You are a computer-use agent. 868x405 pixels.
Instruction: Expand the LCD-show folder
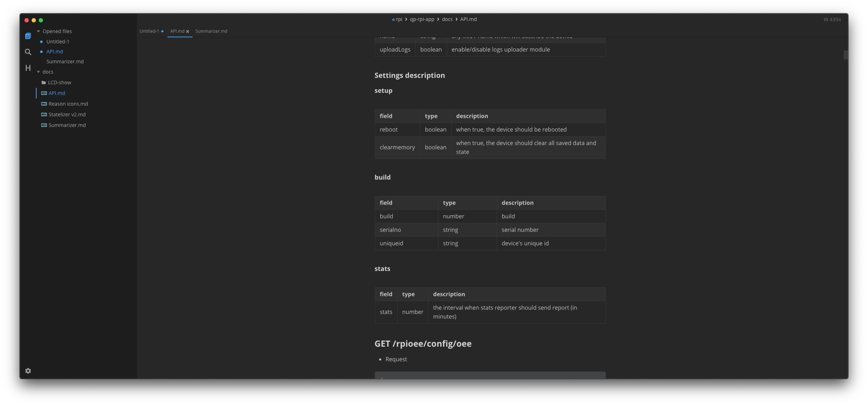point(59,82)
